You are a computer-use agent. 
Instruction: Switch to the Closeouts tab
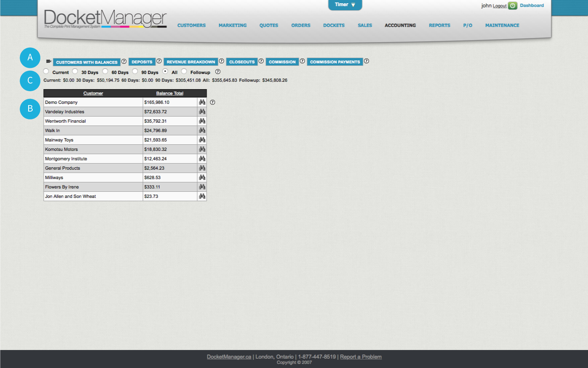(242, 62)
